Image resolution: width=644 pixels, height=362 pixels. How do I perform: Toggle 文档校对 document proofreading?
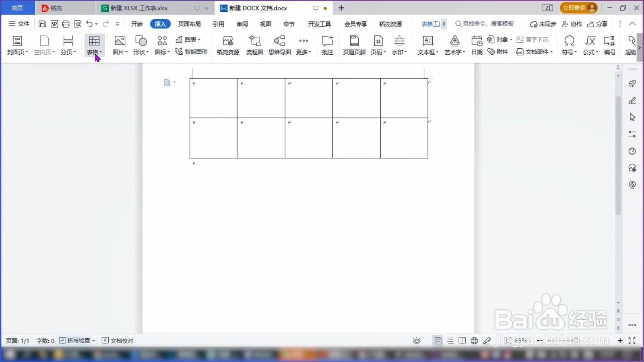118,341
